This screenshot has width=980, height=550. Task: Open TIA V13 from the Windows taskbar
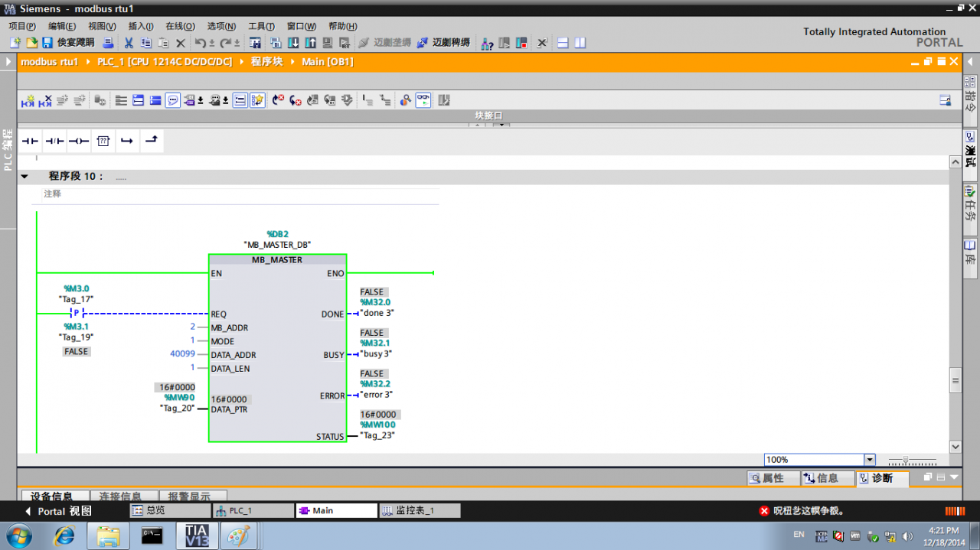[197, 535]
